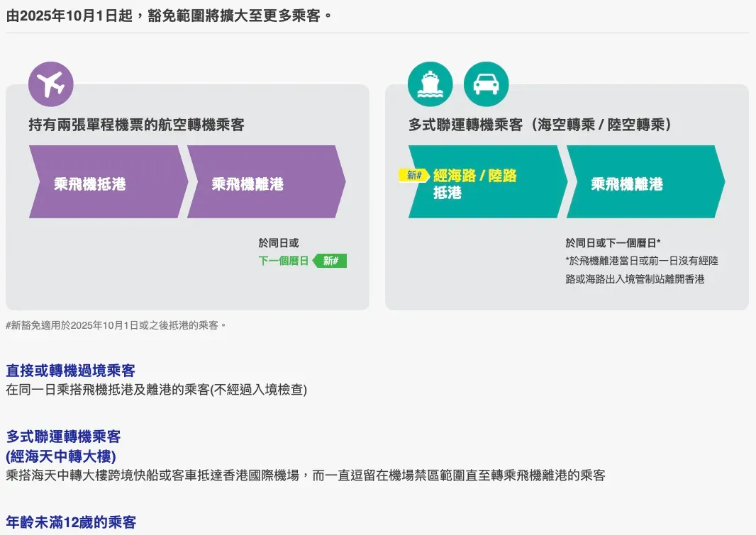Click the purple 乘飛機離港 arrow block
The width and height of the screenshot is (756, 535).
266,182
